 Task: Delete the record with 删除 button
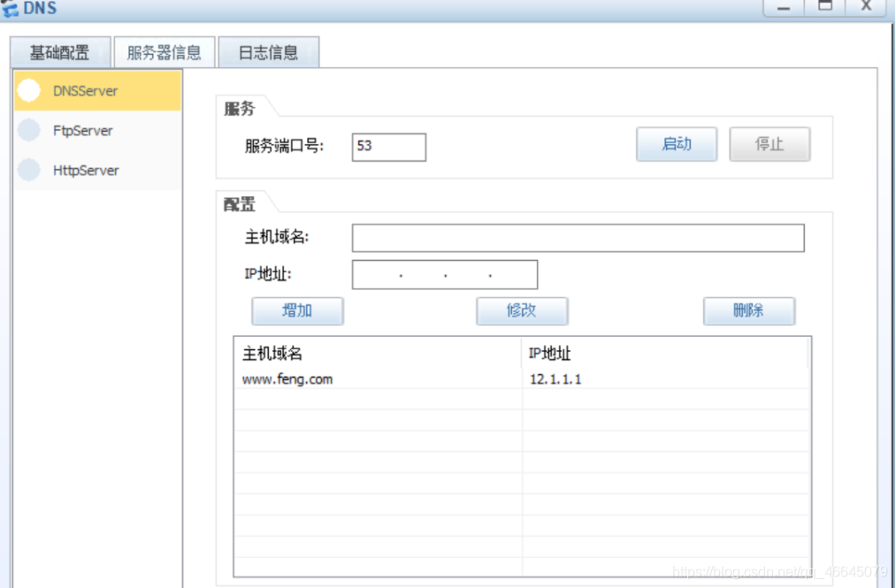point(748,311)
